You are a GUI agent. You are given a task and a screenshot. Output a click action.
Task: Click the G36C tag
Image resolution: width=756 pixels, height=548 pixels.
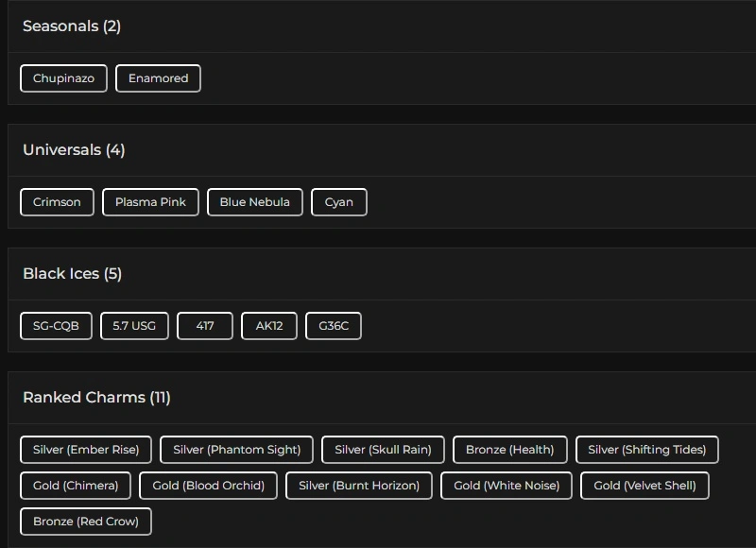pyautogui.click(x=334, y=326)
